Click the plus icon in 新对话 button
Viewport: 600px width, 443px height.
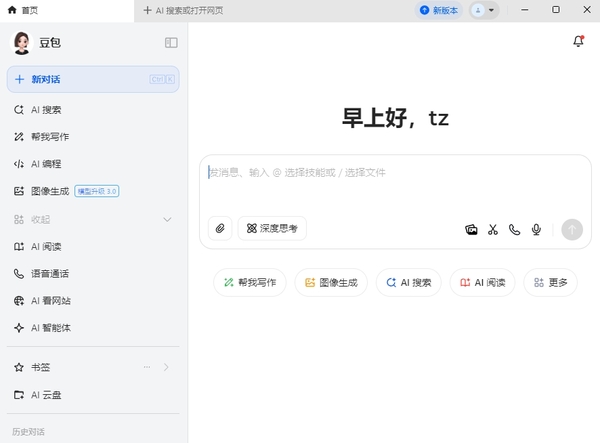pos(20,79)
